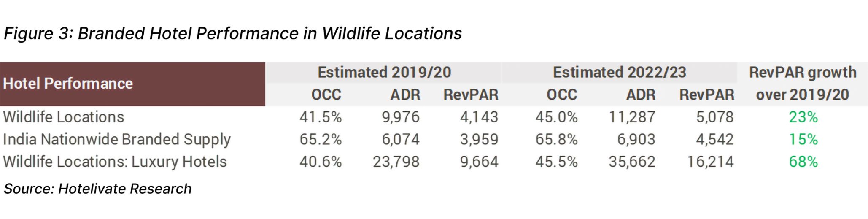Click the 35,662 ADR cell
The image size is (868, 219).
coord(632,162)
